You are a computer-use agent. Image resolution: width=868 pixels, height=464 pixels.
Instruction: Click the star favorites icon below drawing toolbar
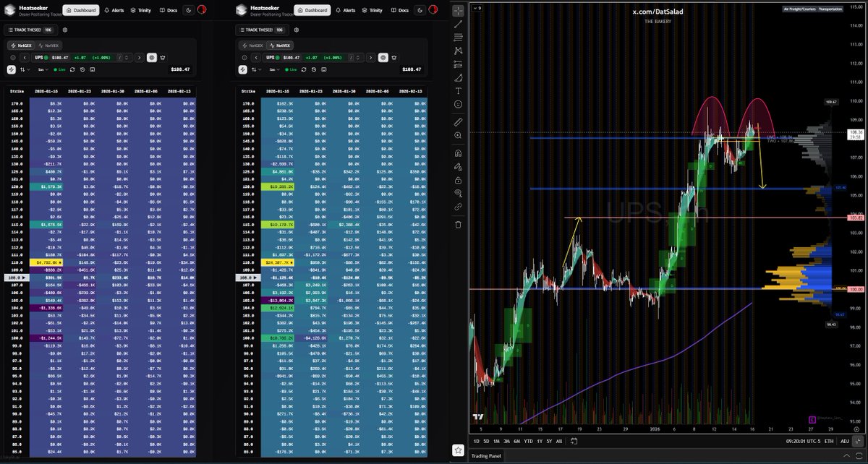(458, 450)
